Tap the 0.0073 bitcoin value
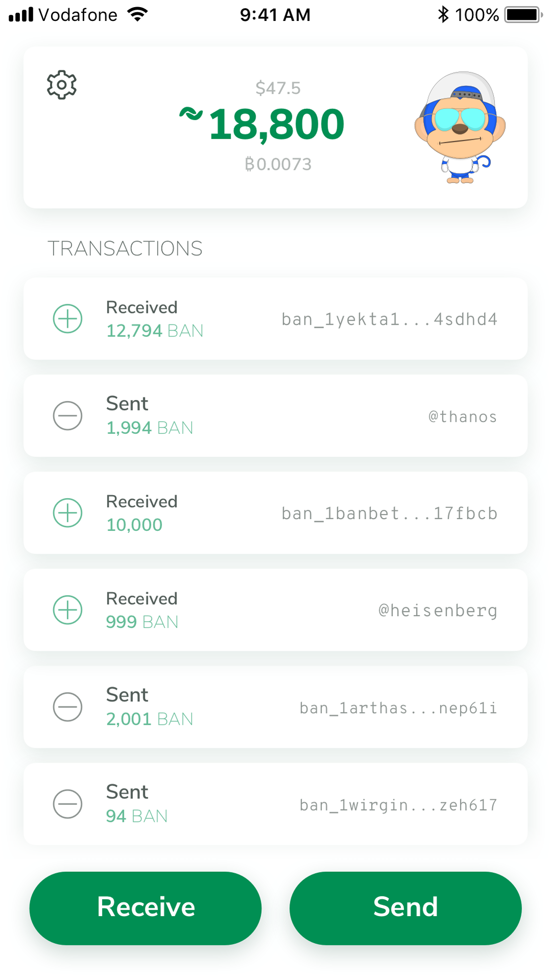The image size is (551, 980). (278, 164)
